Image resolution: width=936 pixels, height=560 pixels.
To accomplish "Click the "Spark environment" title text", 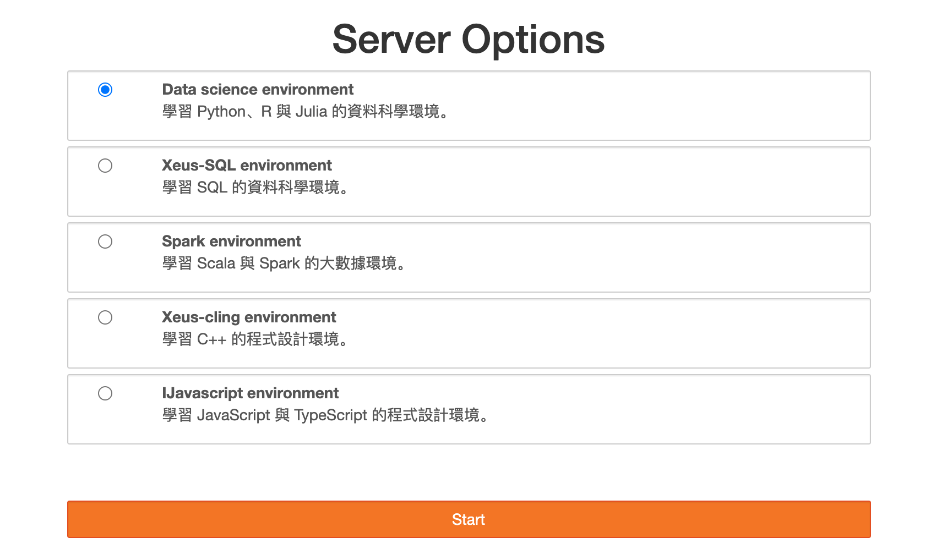I will [x=231, y=241].
